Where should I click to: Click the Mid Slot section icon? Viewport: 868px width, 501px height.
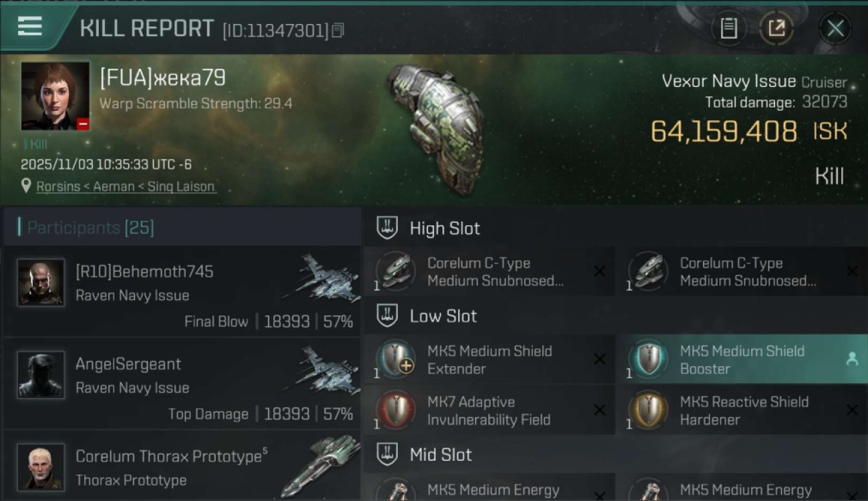click(x=387, y=455)
